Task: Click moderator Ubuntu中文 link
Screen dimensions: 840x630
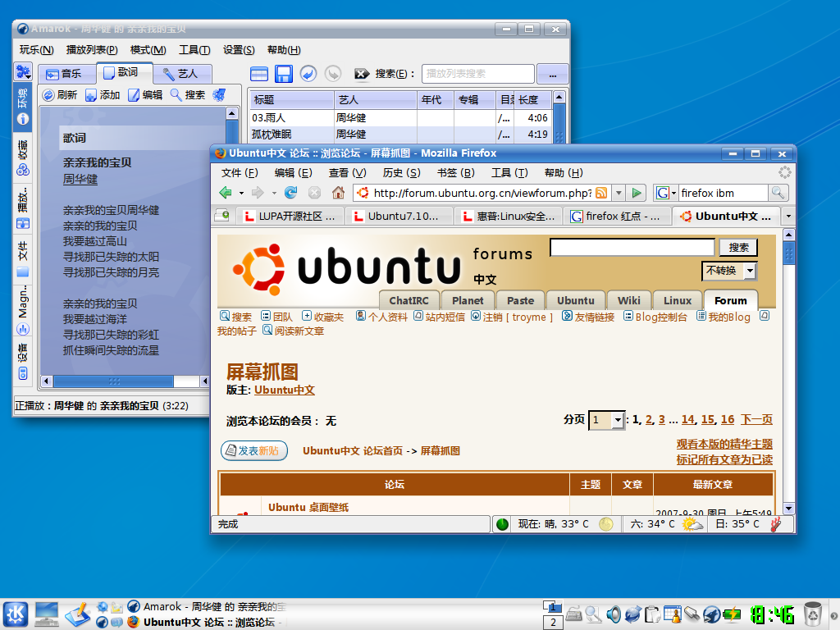Action: tap(285, 390)
